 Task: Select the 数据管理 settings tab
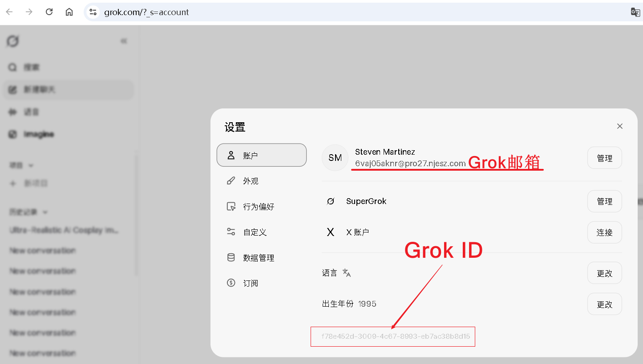point(262,257)
